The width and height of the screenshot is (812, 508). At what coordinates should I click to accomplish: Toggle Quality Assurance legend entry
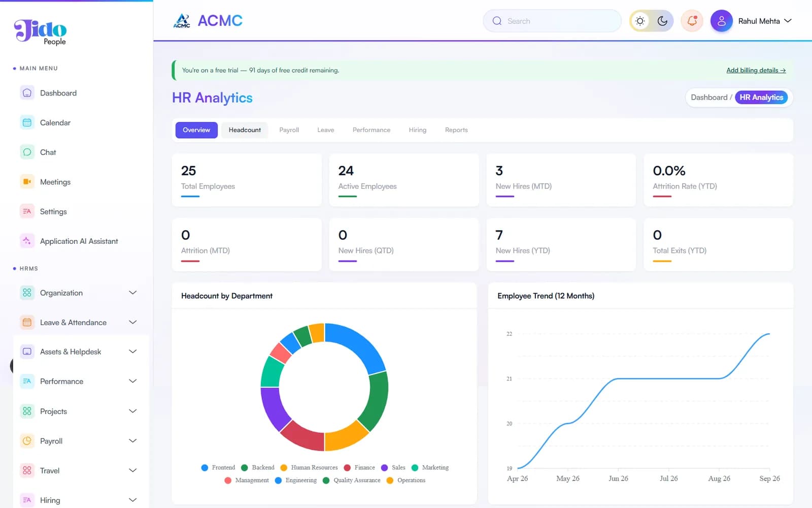tap(351, 480)
